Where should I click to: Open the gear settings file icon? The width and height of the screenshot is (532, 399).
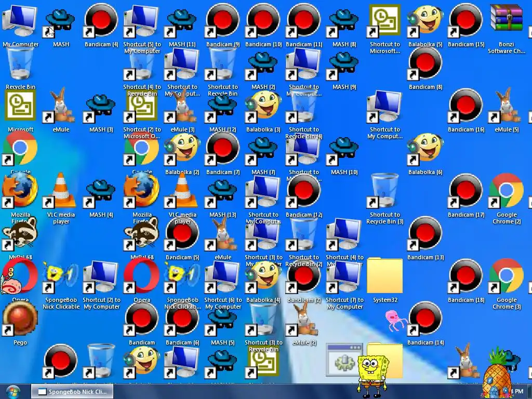click(x=344, y=360)
